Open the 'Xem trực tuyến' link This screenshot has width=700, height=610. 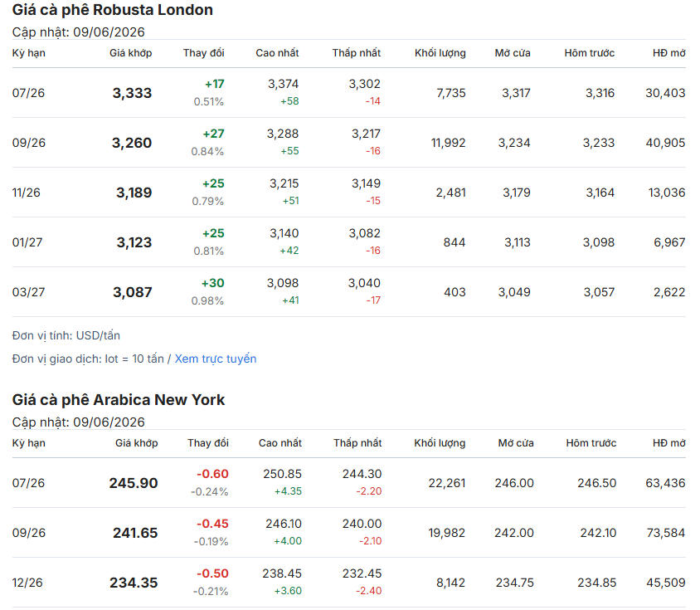pyautogui.click(x=215, y=359)
